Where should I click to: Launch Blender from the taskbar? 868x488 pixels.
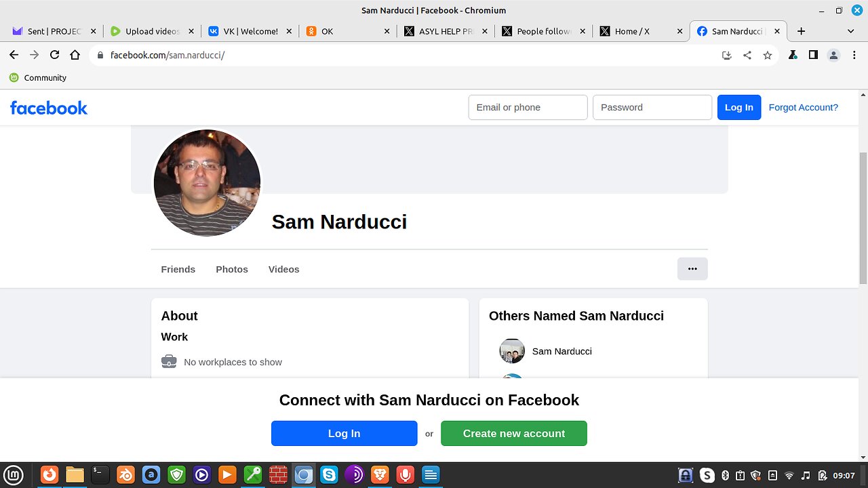[125, 475]
